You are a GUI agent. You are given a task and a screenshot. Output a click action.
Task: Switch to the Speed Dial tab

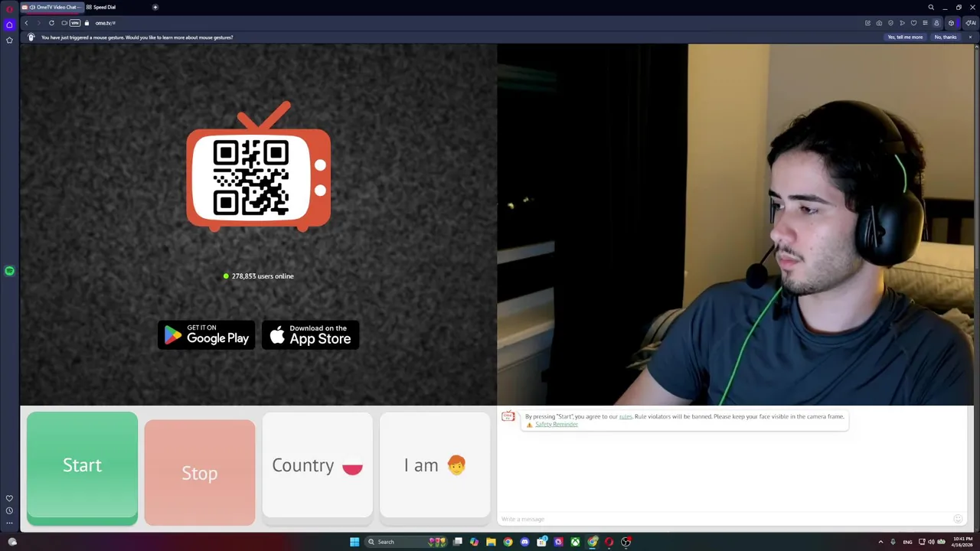pyautogui.click(x=101, y=7)
